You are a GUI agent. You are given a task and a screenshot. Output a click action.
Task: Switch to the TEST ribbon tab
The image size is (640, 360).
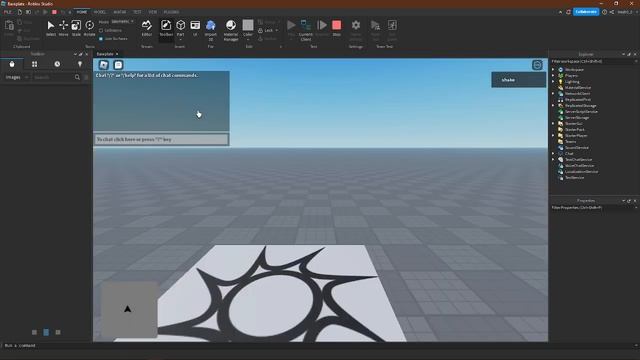click(137, 12)
